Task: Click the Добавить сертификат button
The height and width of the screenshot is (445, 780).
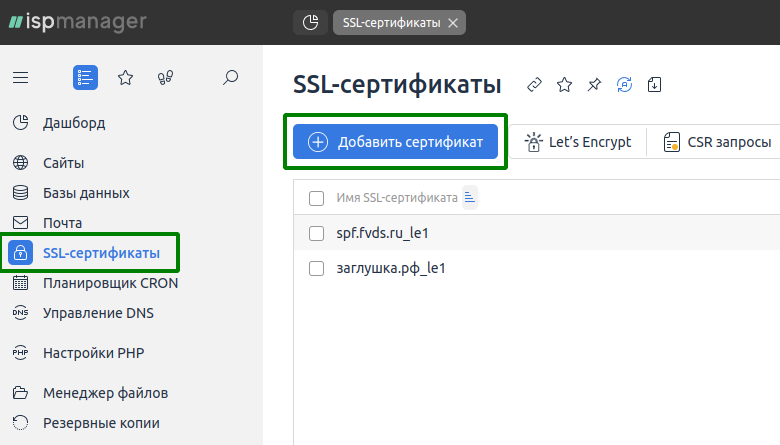Action: (395, 142)
